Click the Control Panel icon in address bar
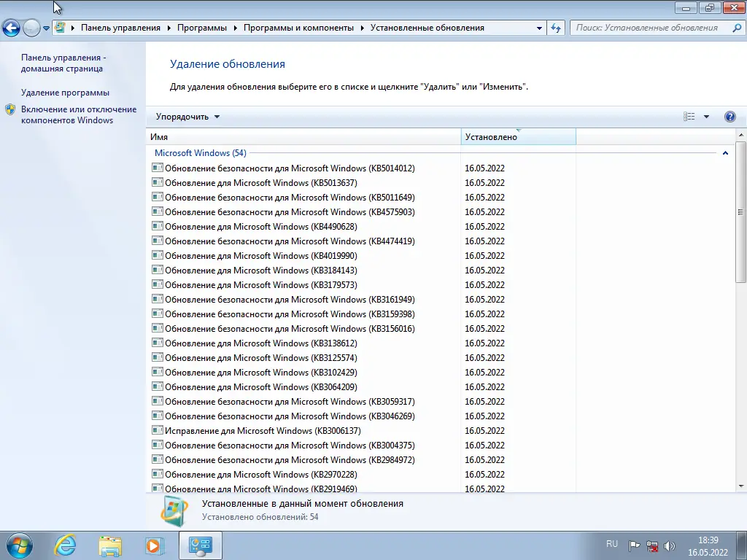The image size is (747, 560). (60, 28)
